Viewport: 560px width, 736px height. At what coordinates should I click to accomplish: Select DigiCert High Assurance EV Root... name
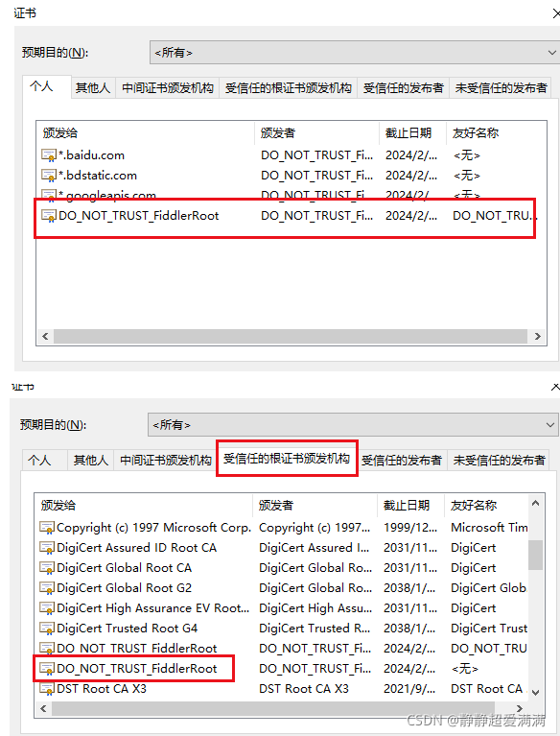pos(152,608)
